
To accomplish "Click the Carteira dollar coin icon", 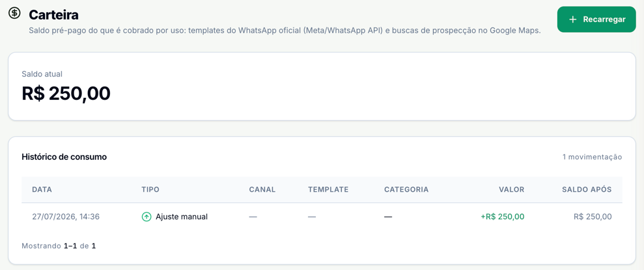I will (x=15, y=13).
